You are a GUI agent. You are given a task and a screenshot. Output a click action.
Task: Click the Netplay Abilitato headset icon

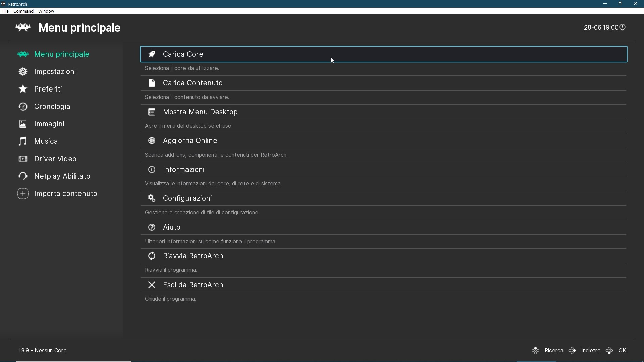pyautogui.click(x=23, y=176)
